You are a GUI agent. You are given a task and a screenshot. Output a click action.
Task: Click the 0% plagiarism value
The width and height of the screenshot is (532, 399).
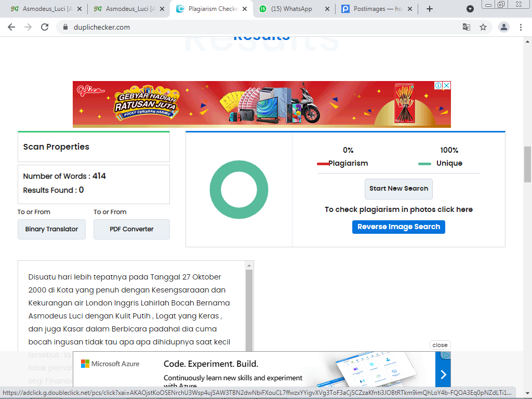tap(348, 150)
